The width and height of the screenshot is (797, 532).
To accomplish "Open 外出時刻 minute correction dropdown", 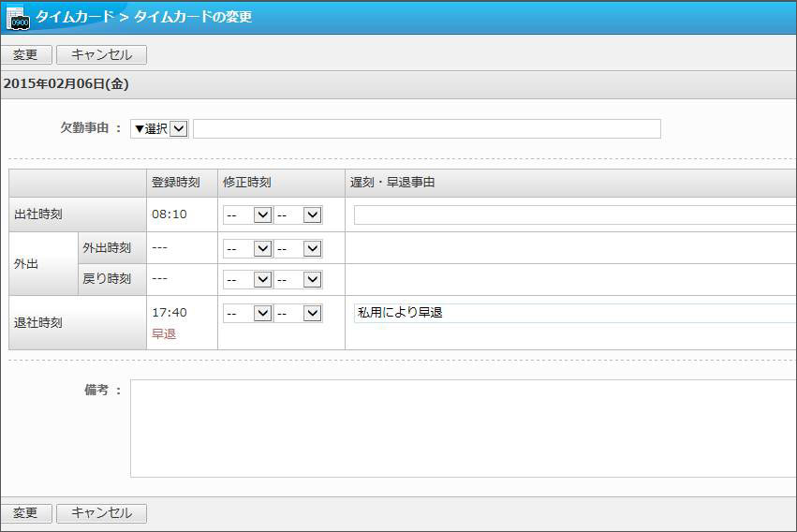I will pyautogui.click(x=298, y=248).
